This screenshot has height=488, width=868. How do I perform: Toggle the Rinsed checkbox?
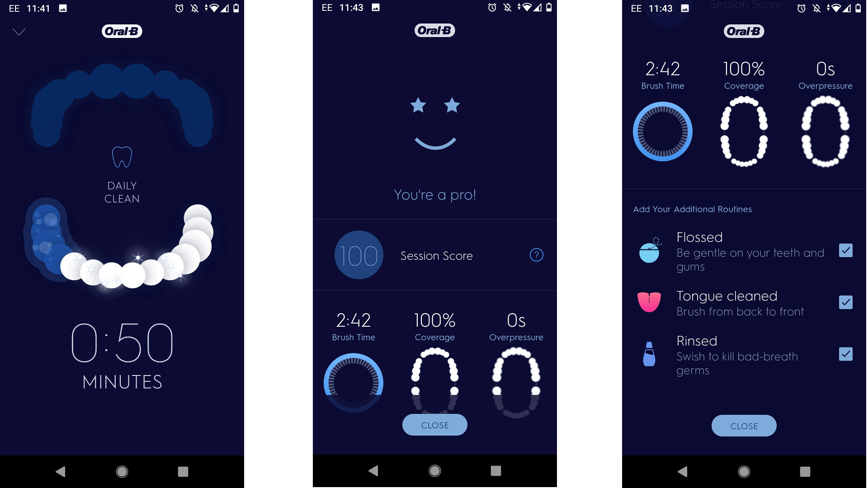846,354
